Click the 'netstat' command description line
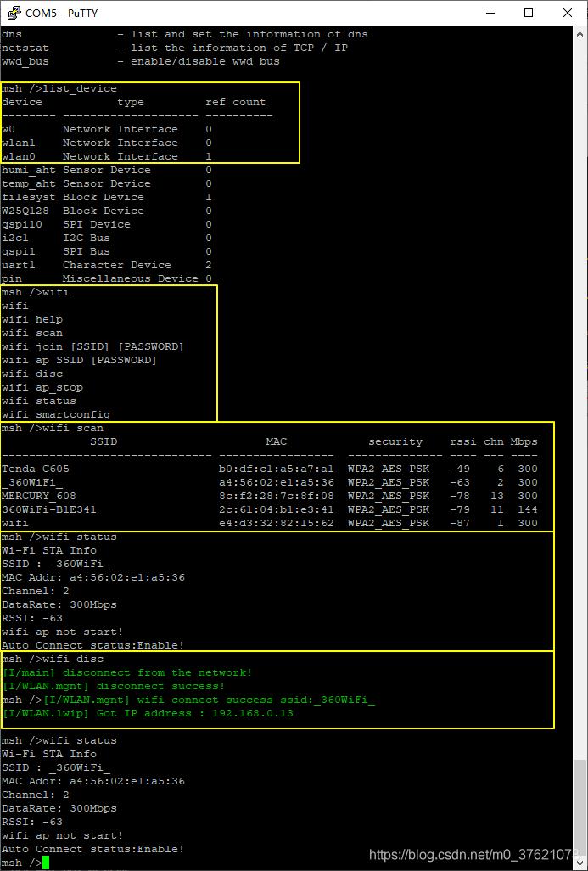588x871 pixels. click(x=174, y=48)
